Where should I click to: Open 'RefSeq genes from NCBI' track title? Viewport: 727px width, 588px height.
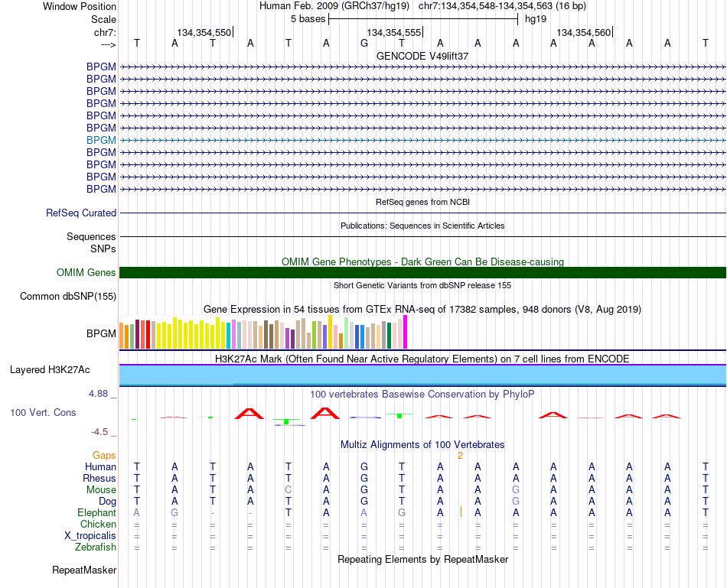coord(422,202)
